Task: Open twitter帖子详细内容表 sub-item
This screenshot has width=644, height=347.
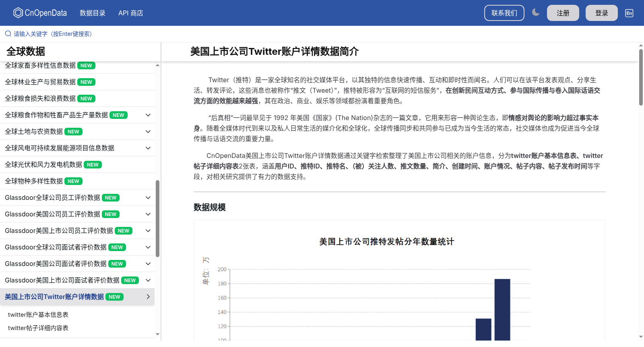Action: tap(38, 328)
